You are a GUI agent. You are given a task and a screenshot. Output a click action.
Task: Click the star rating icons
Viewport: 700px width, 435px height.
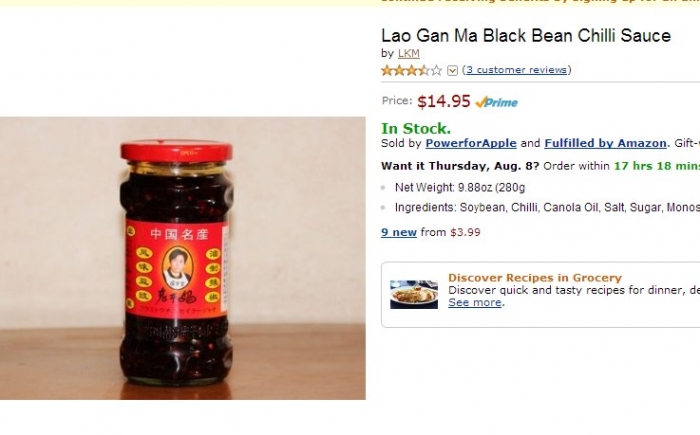pyautogui.click(x=411, y=70)
